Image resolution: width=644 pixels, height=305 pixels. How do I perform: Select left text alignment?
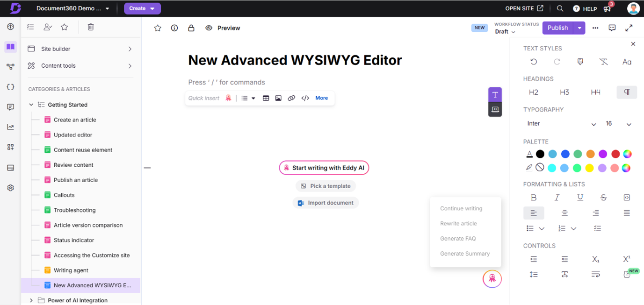pos(534,213)
